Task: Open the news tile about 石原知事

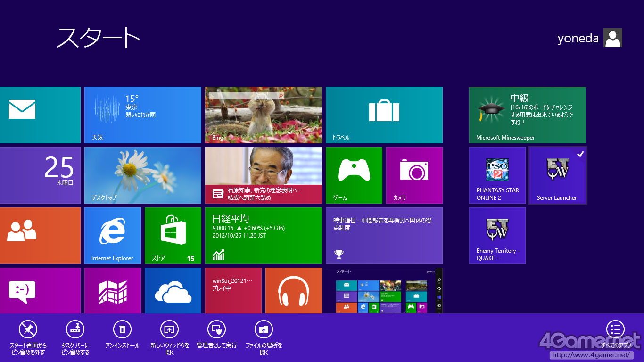Action: (x=264, y=175)
